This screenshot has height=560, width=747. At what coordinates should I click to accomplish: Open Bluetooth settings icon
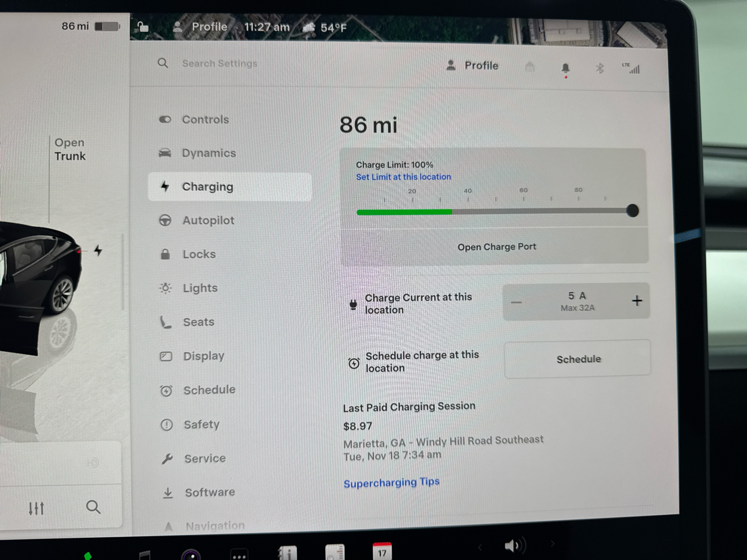pos(599,68)
